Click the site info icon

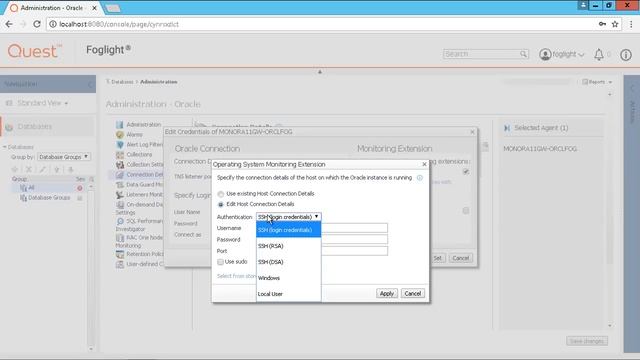(x=53, y=24)
